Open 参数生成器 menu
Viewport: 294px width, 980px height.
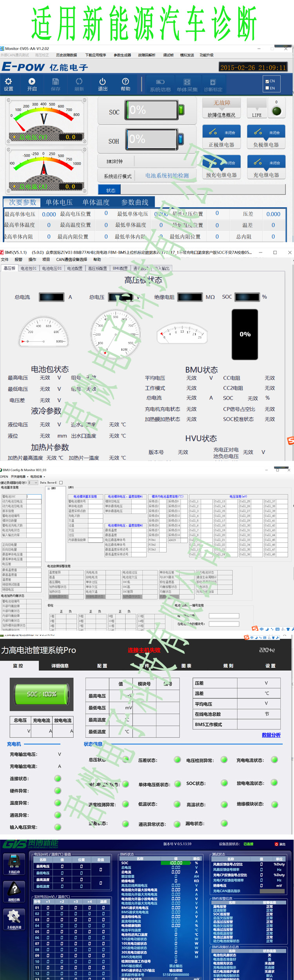pyautogui.click(x=122, y=55)
